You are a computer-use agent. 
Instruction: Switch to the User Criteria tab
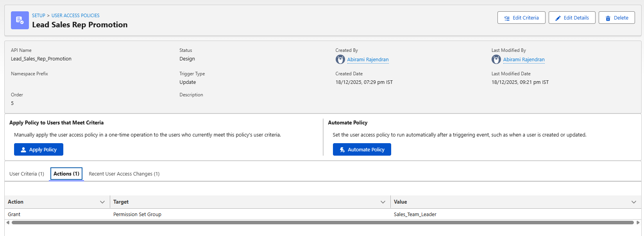click(27, 174)
